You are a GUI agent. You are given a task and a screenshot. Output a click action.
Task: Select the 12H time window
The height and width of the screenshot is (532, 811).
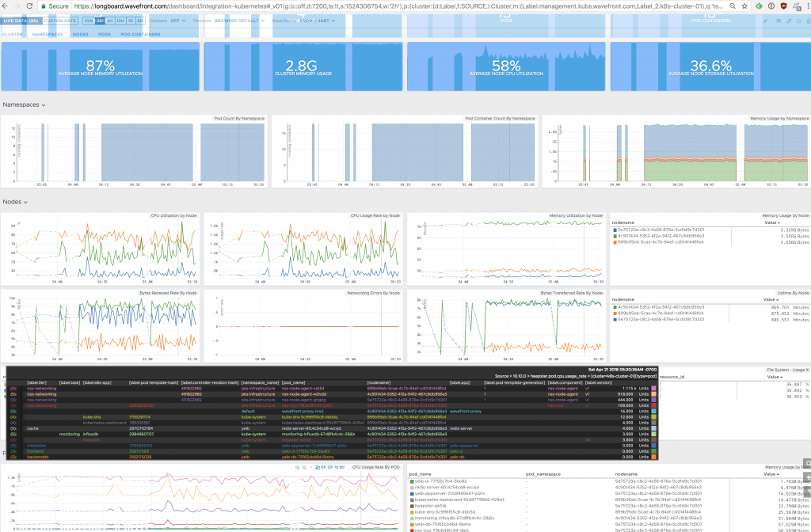click(120, 21)
